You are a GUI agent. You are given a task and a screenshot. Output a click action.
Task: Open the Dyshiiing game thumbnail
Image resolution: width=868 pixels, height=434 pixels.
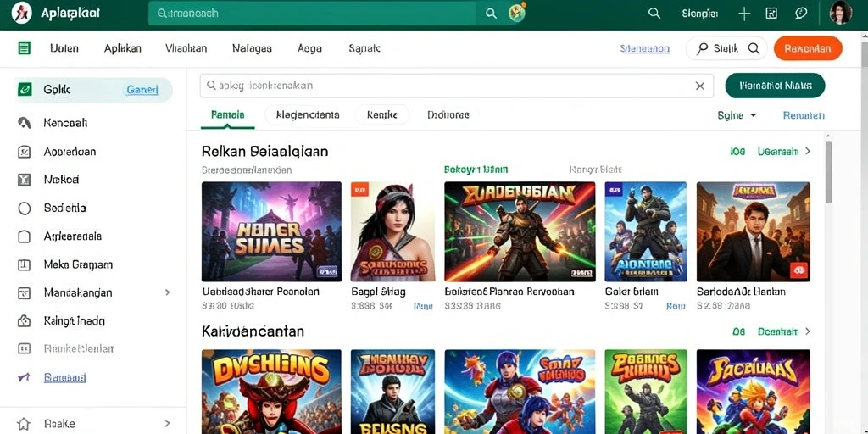tap(271, 392)
